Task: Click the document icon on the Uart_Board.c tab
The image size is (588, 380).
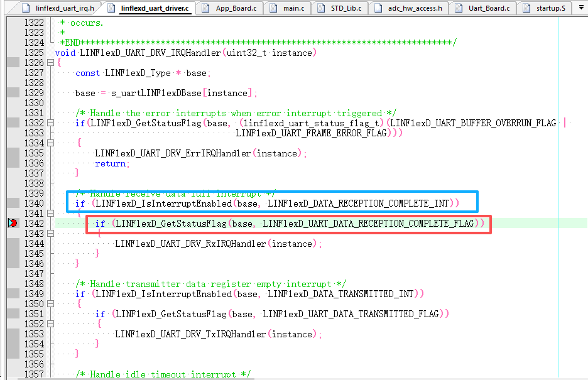Action: point(457,8)
